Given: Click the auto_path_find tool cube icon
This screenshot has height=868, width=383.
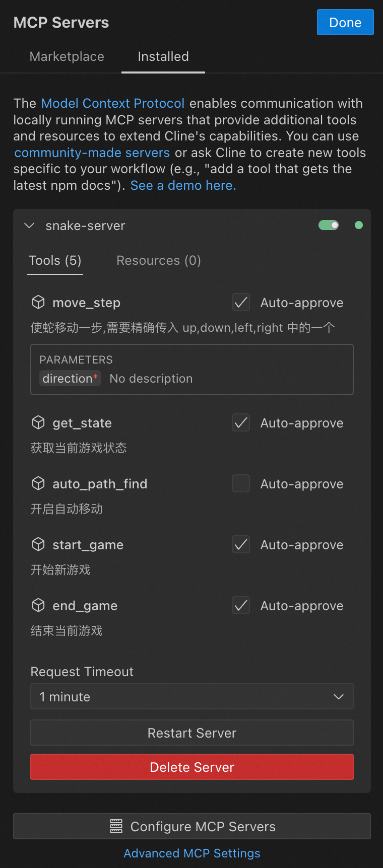Looking at the screenshot, I should click(38, 483).
